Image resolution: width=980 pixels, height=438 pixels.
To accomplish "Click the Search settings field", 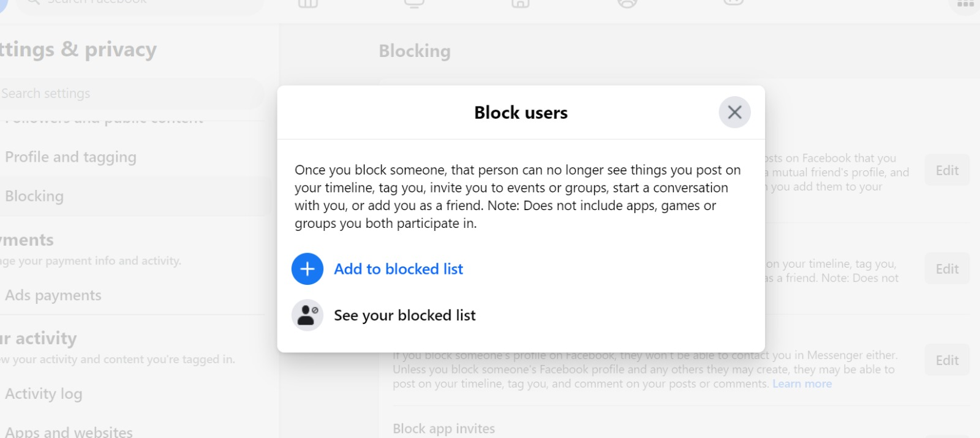I will (132, 94).
